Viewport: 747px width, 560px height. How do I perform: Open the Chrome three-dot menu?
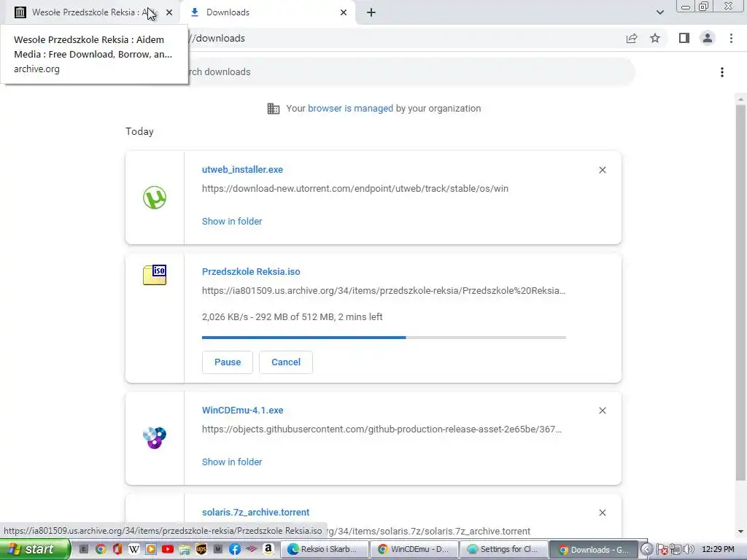(731, 38)
